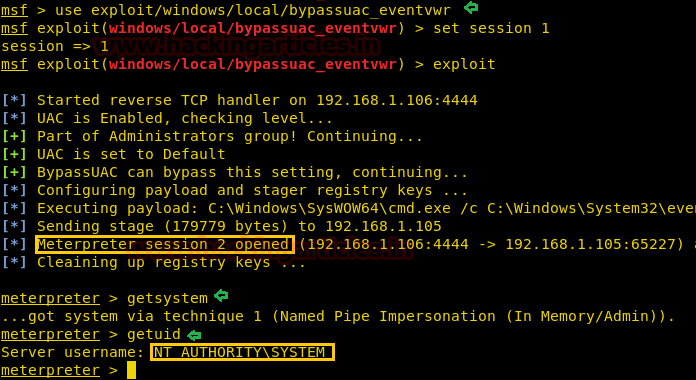The image size is (696, 380).
Task: Click the 'use exploit/windows/local/bypassuac_eventvwr' command text
Action: pyautogui.click(x=253, y=10)
